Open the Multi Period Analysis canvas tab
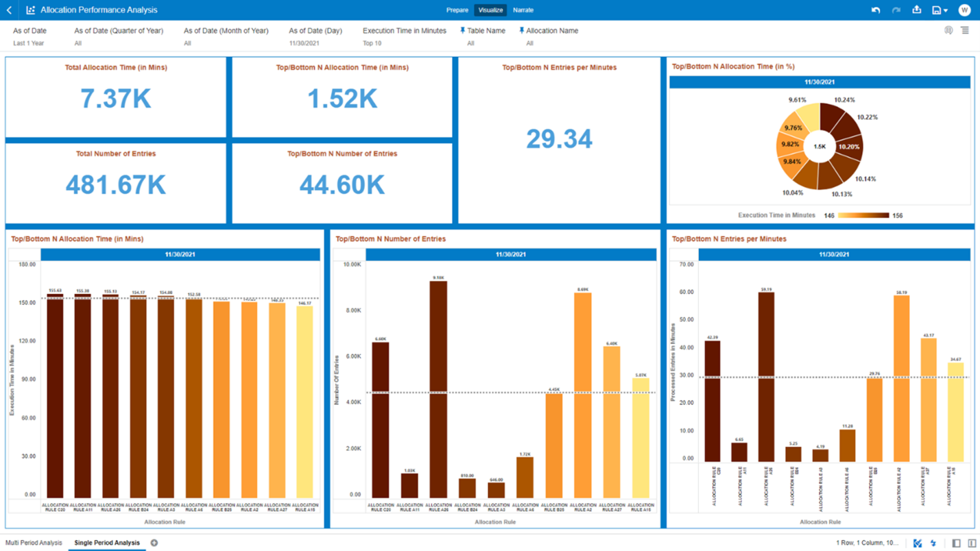 (34, 543)
